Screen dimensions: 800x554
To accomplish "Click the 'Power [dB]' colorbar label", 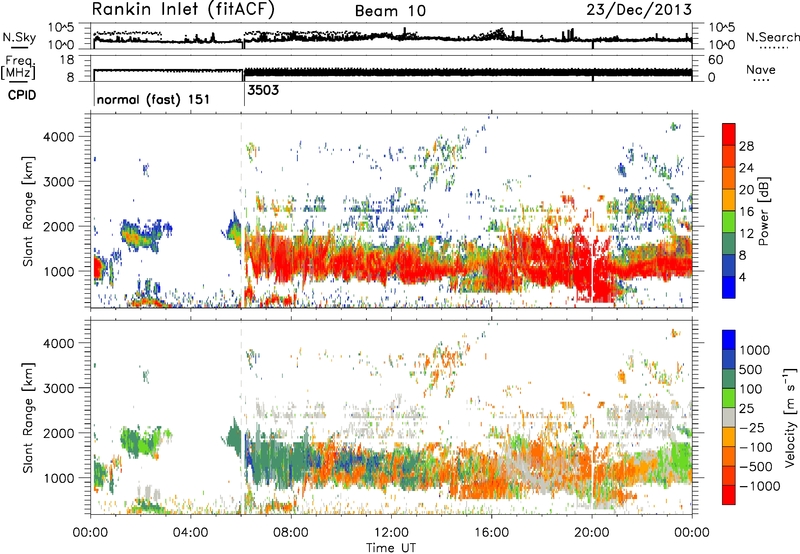I will coord(763,211).
